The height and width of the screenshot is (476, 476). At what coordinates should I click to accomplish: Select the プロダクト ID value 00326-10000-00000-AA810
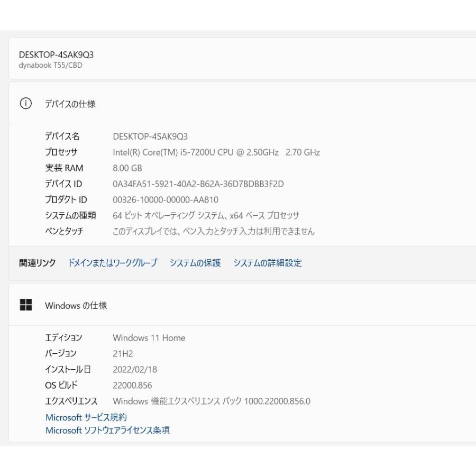pos(167,200)
